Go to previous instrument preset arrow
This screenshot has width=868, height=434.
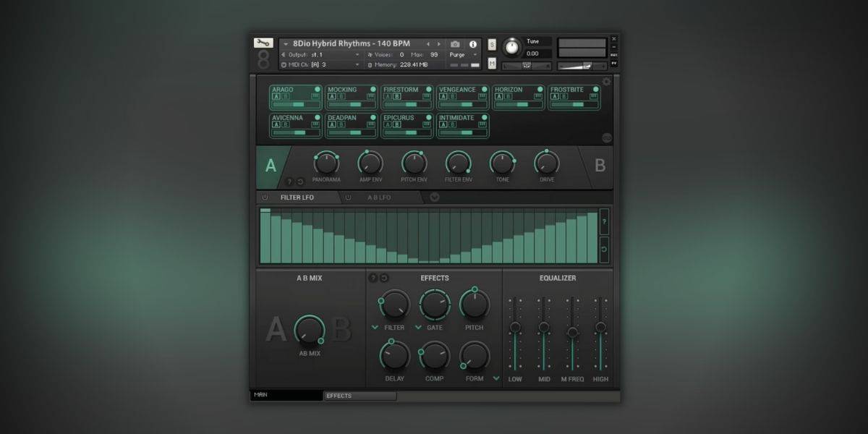pos(427,44)
